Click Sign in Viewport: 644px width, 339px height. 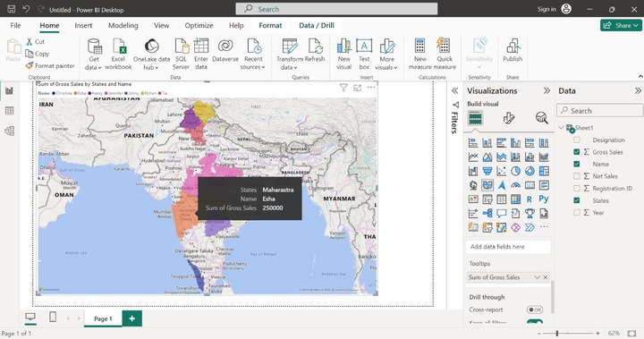pyautogui.click(x=547, y=9)
